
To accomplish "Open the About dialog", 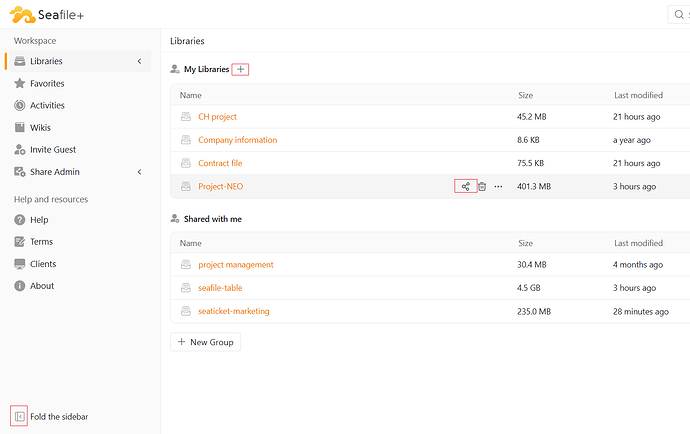I will pyautogui.click(x=42, y=286).
